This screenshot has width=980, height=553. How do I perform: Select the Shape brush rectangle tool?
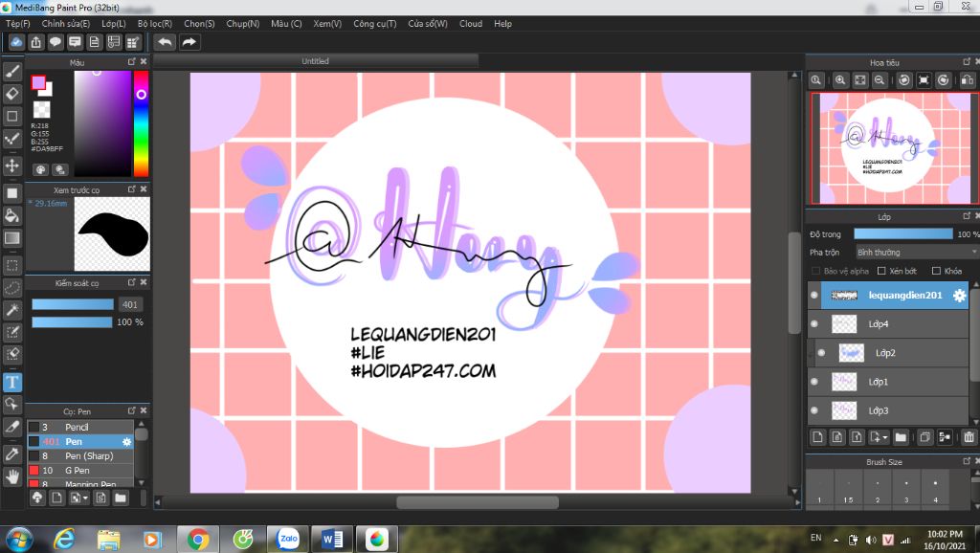[11, 116]
